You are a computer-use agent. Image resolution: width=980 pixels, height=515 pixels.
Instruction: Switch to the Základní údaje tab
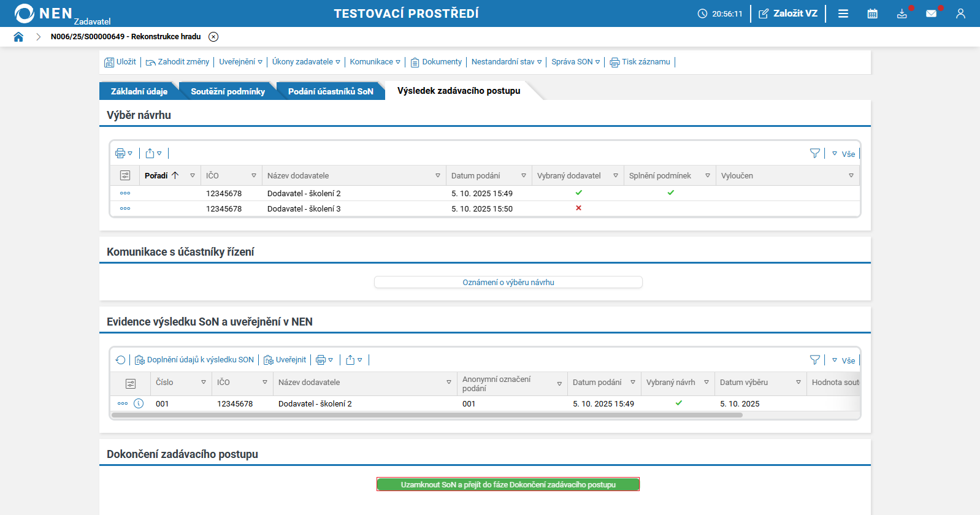click(x=139, y=91)
